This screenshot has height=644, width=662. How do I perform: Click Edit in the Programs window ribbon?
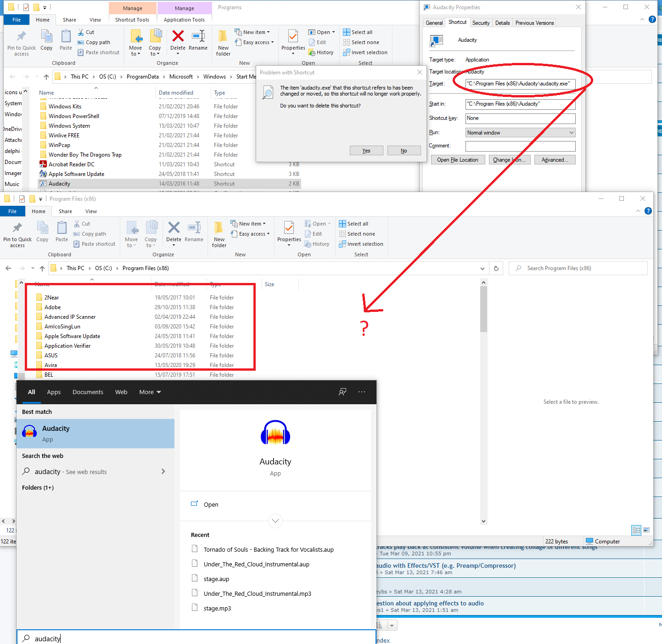317,42
